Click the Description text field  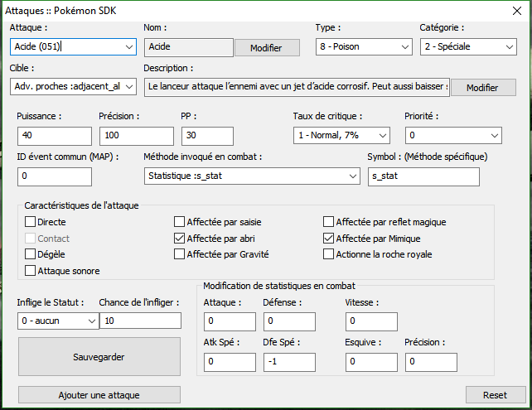[x=297, y=87]
